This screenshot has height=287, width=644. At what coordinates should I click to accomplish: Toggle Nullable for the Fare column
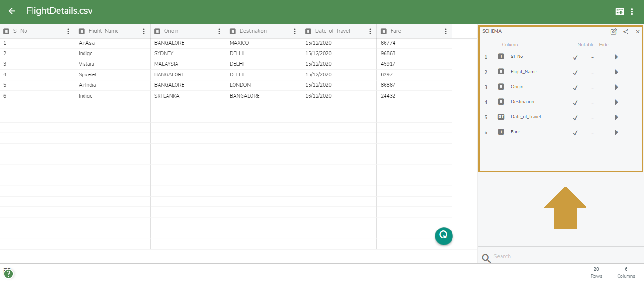pos(575,132)
